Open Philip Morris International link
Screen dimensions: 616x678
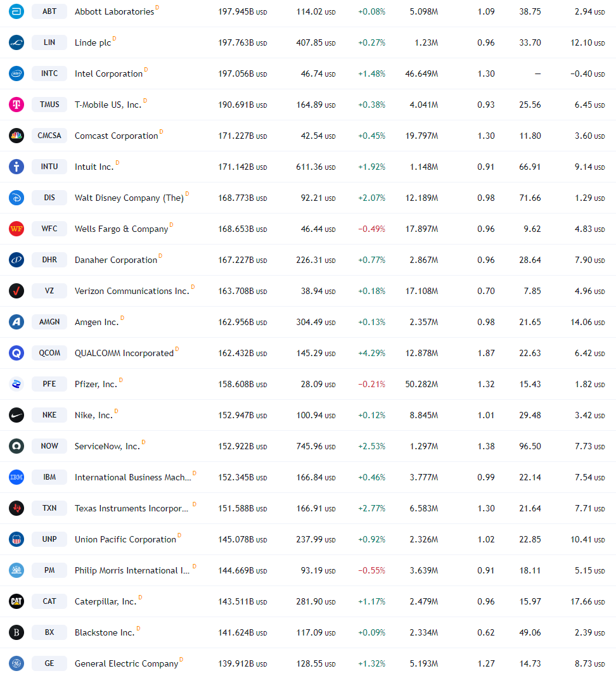click(132, 571)
